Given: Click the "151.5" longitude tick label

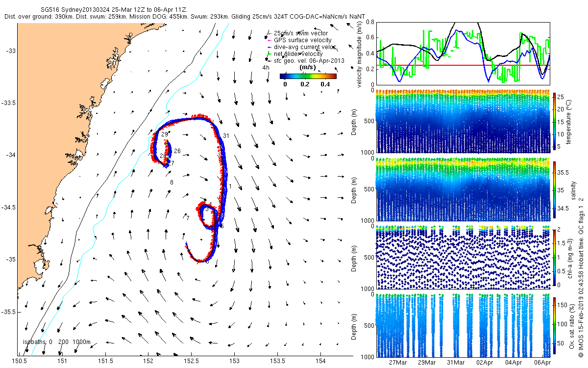Looking at the screenshot, I should (105, 362).
